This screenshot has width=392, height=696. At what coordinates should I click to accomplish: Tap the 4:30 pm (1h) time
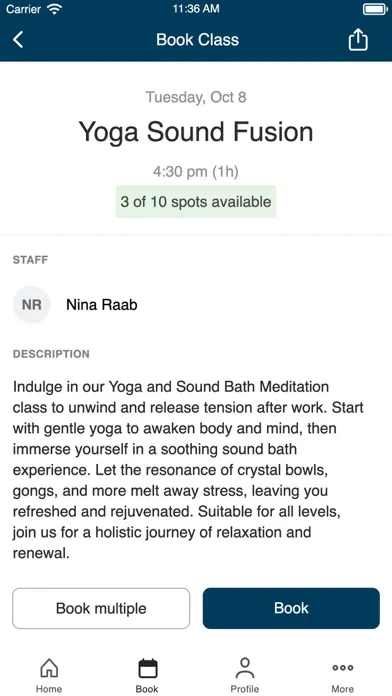pyautogui.click(x=196, y=172)
